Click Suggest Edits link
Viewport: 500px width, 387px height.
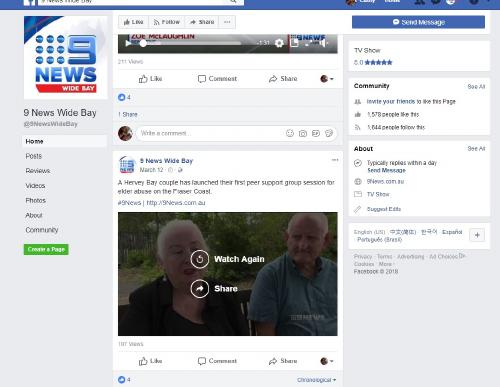pyautogui.click(x=384, y=209)
